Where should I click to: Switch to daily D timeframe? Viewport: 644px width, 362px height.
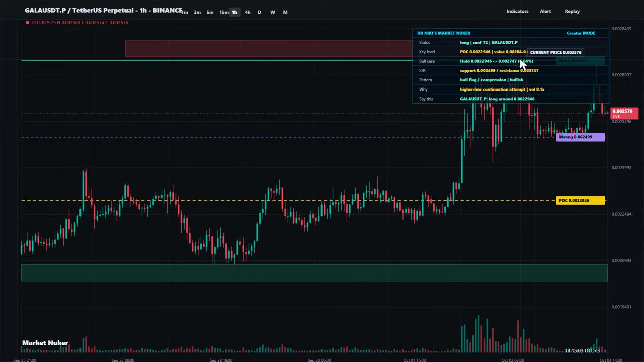(x=259, y=12)
